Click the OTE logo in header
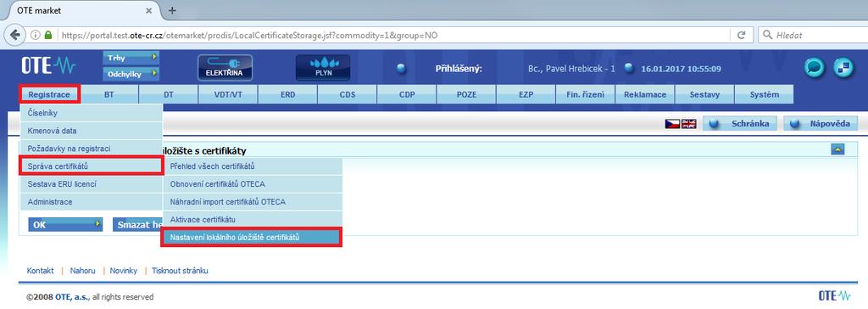This screenshot has height=309, width=868. 48,67
